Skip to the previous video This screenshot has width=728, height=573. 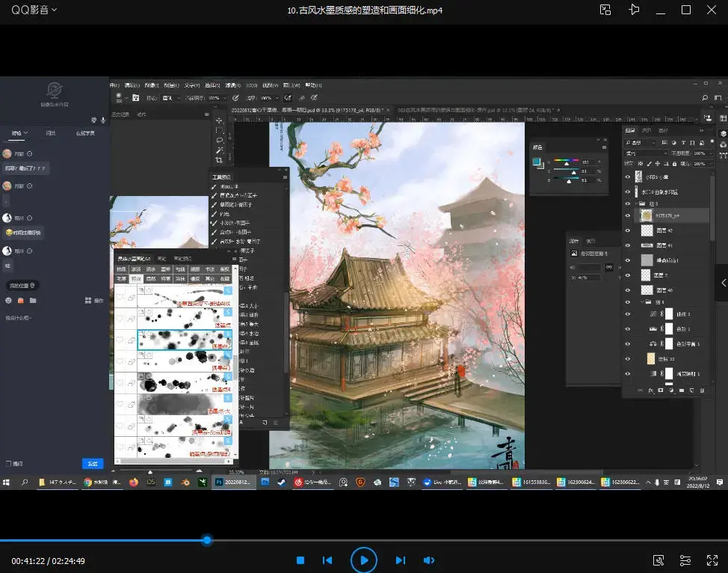[x=327, y=560]
